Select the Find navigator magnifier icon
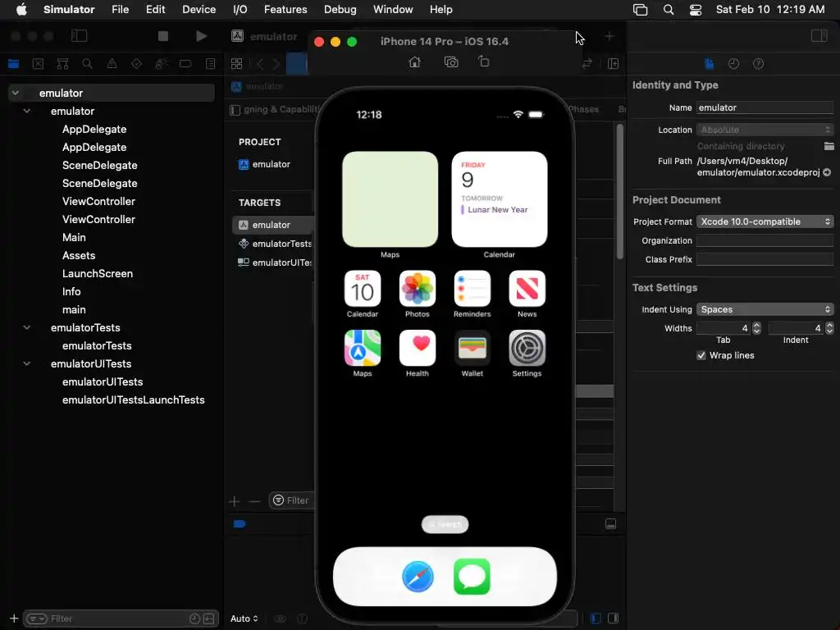Viewport: 840px width, 630px height. 87,64
